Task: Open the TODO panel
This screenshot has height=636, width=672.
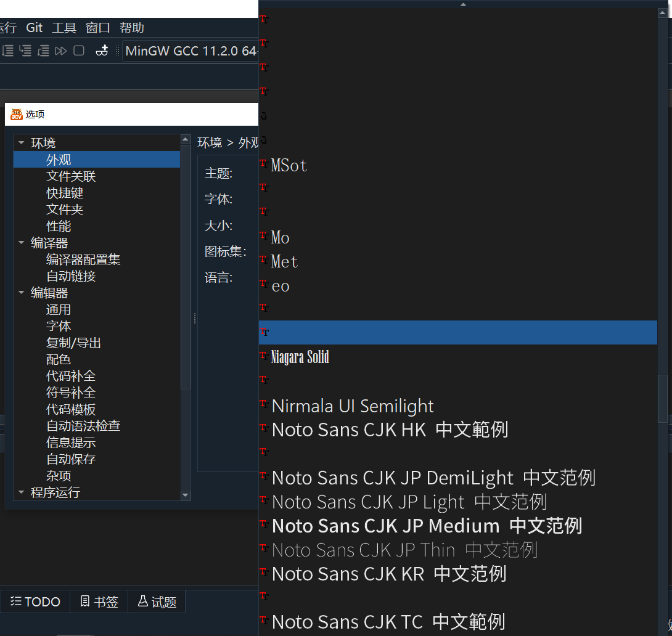Action: (35, 601)
